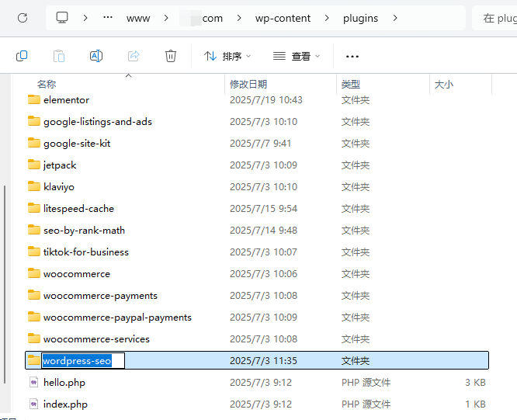This screenshot has width=517, height=420.
Task: Click the Copy toolbar icon
Action: click(x=22, y=56)
